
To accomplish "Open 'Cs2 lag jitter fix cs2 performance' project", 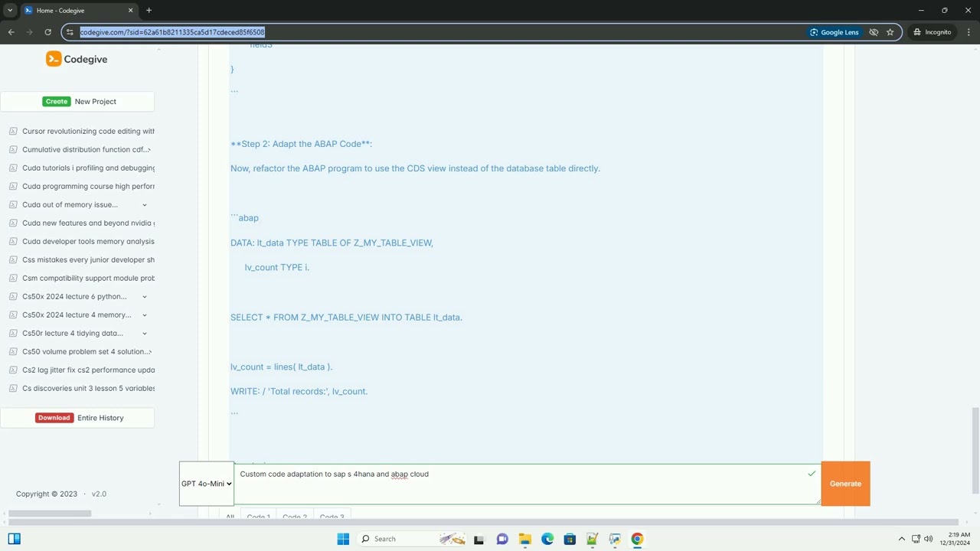I will tap(88, 370).
